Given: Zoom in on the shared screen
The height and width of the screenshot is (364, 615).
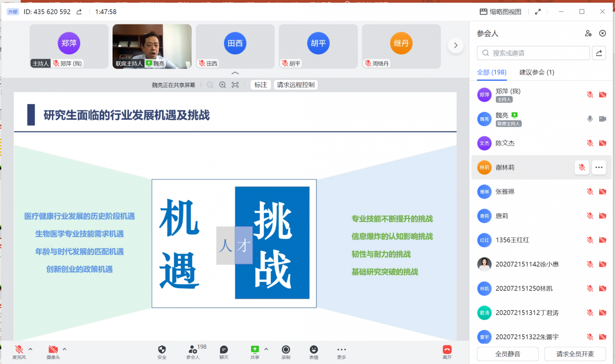Looking at the screenshot, I should pyautogui.click(x=222, y=85).
